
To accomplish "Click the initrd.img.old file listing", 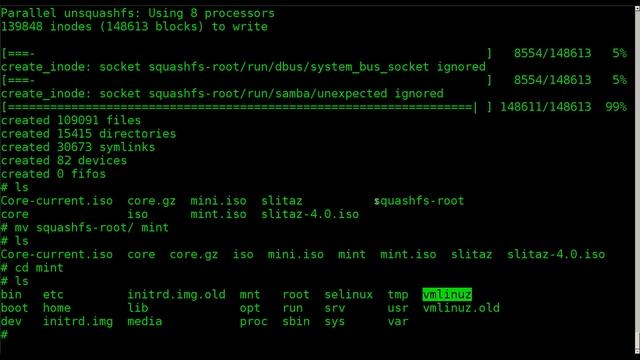I will tap(176, 294).
